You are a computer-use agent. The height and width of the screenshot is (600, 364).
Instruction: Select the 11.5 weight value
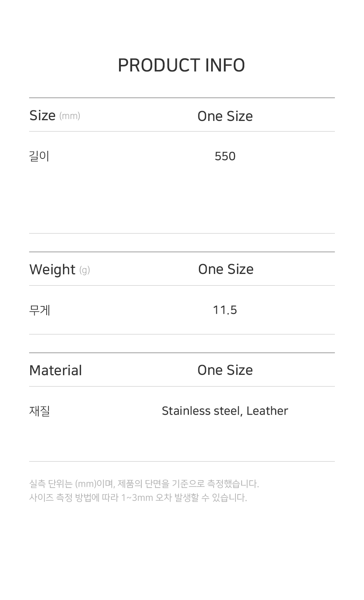tap(225, 310)
